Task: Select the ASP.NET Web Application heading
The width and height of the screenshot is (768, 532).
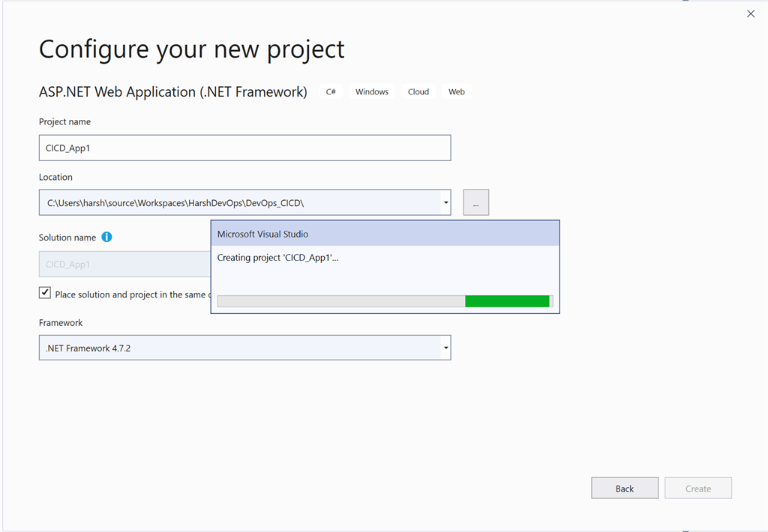Action: tap(172, 91)
